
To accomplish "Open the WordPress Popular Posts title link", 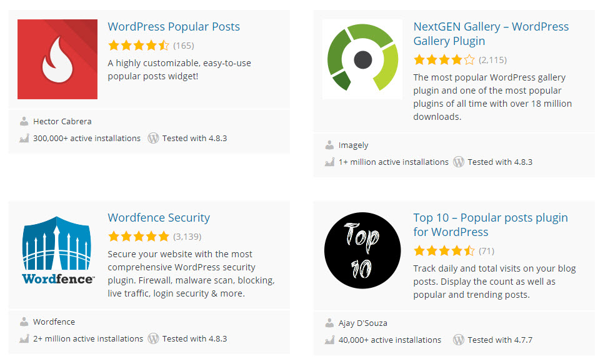I will pos(174,26).
